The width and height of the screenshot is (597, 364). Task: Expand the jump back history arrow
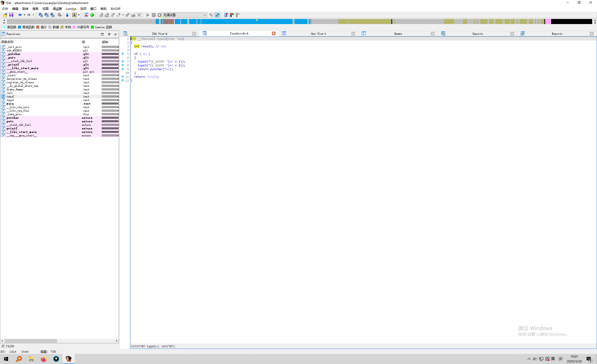(24, 15)
